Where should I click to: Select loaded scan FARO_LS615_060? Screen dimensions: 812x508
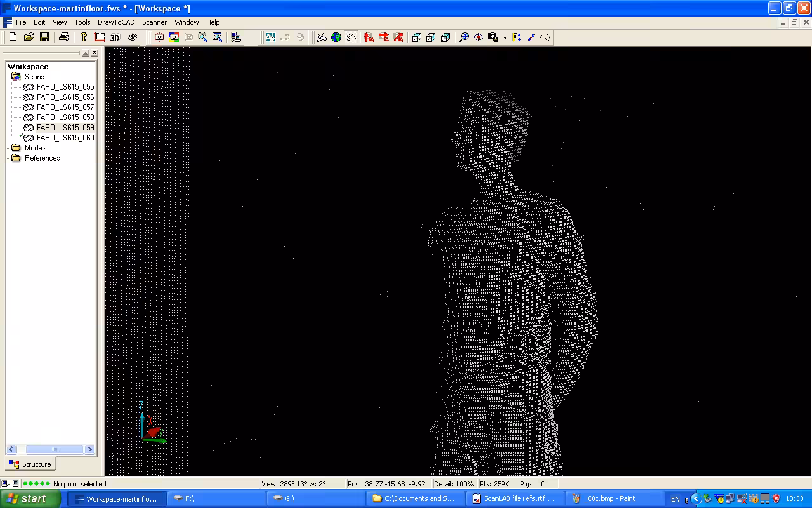tap(65, 138)
